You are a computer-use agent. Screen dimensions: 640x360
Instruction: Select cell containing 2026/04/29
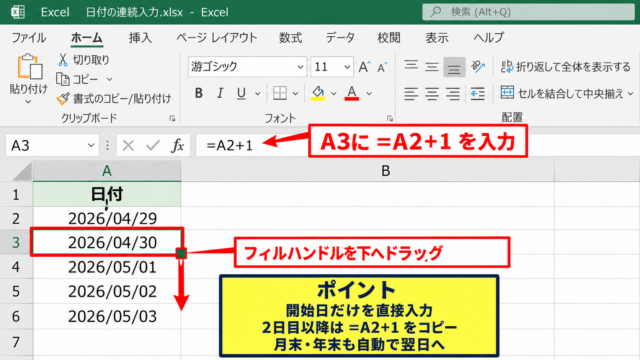[x=107, y=219]
